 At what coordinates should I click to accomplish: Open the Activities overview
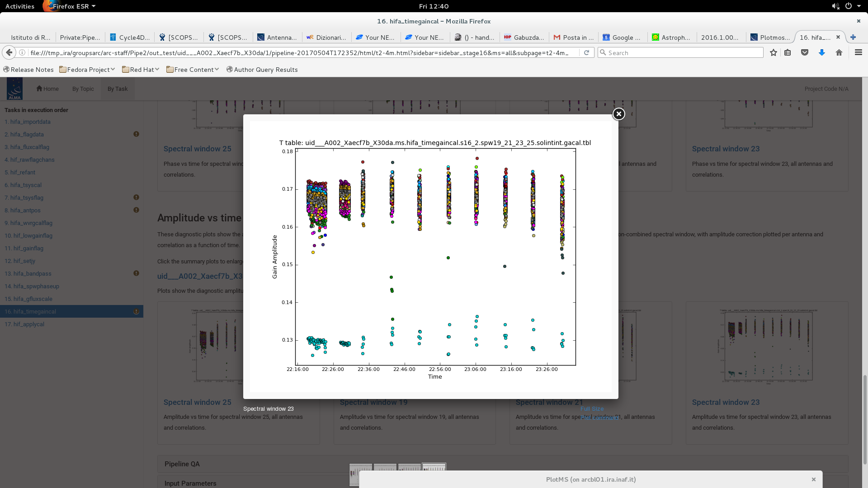(x=20, y=6)
